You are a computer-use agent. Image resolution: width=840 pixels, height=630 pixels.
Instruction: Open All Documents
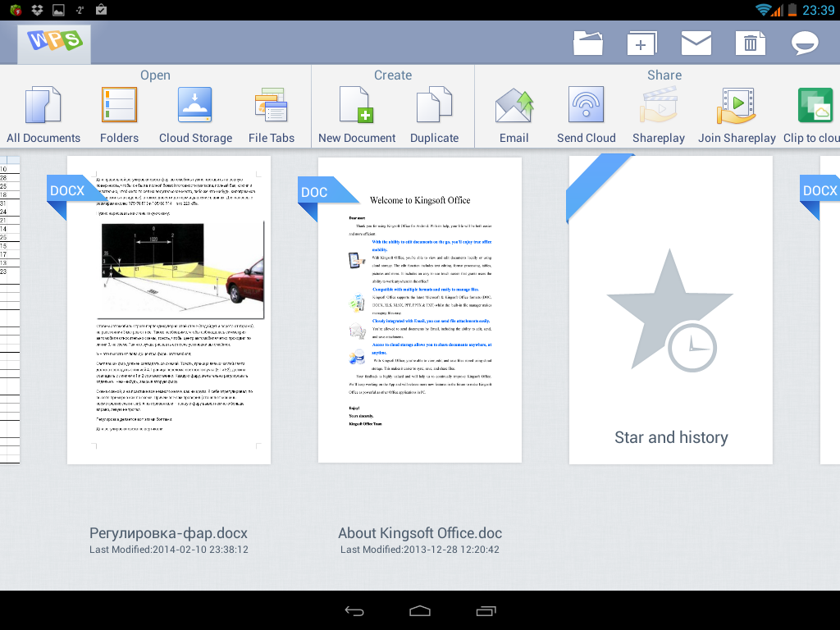43,115
